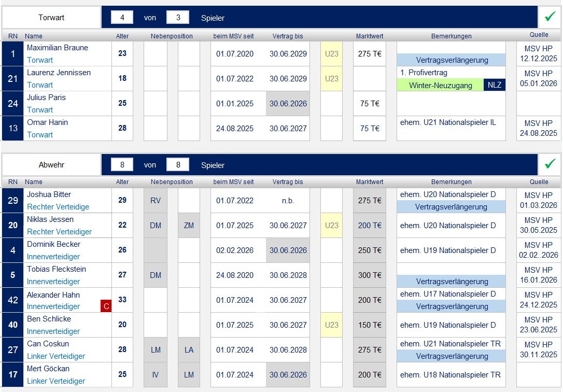Click the Vertrag bis column header in the Torwart table
Image resolution: width=563 pixels, height=392 pixels.
[288, 36]
